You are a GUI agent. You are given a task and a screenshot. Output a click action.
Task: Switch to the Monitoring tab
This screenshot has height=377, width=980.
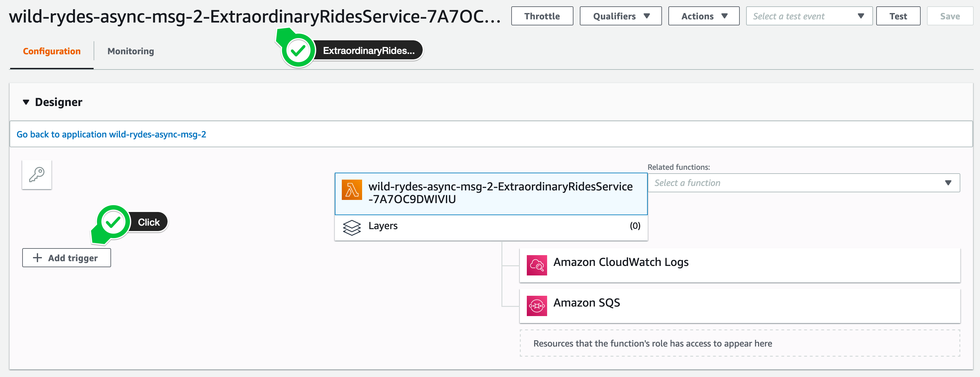(130, 51)
